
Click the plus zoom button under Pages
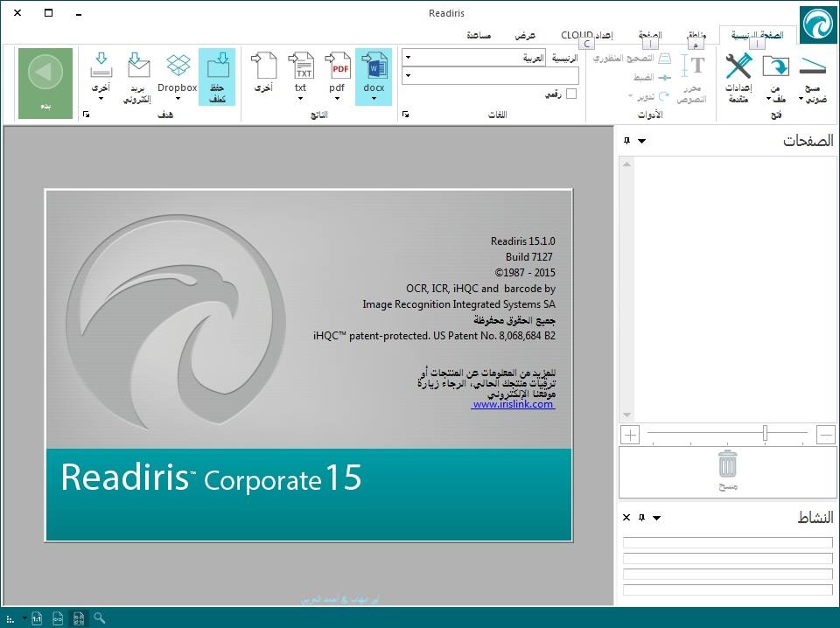coord(631,435)
